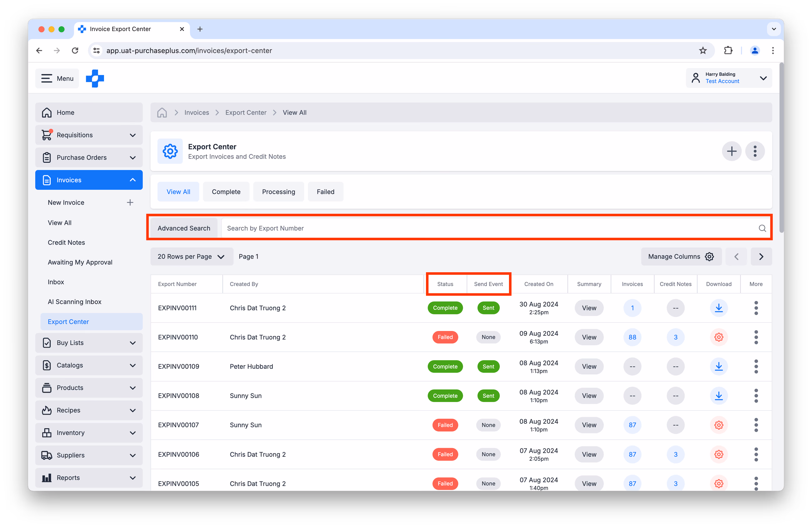Download export EXPINV00109 file
The height and width of the screenshot is (528, 812).
719,367
